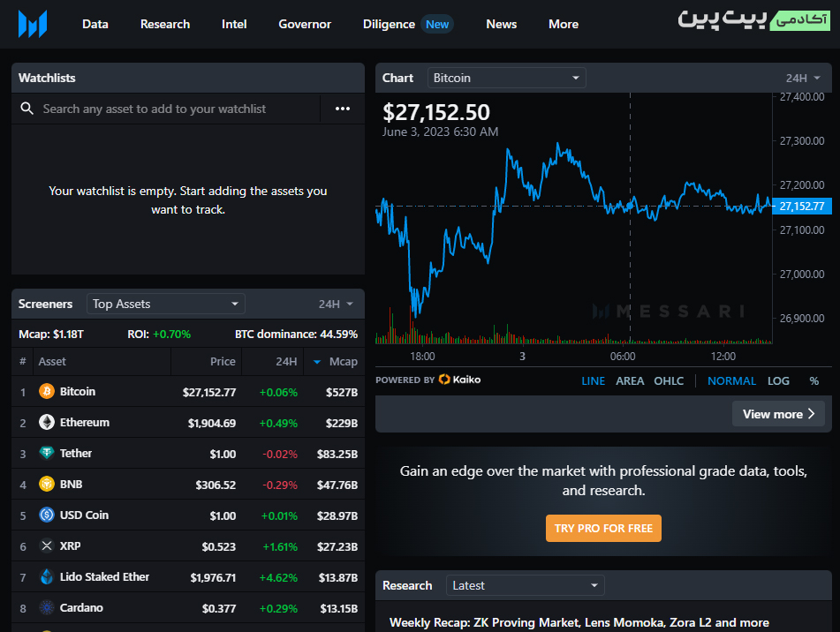Click the Mcap sort arrow icon
The width and height of the screenshot is (840, 632).
pyautogui.click(x=316, y=362)
